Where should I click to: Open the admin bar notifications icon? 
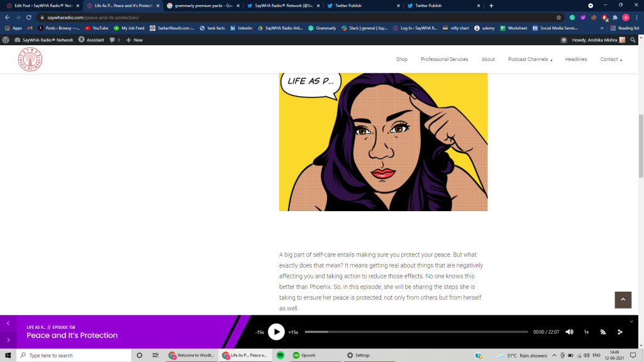pos(563,40)
